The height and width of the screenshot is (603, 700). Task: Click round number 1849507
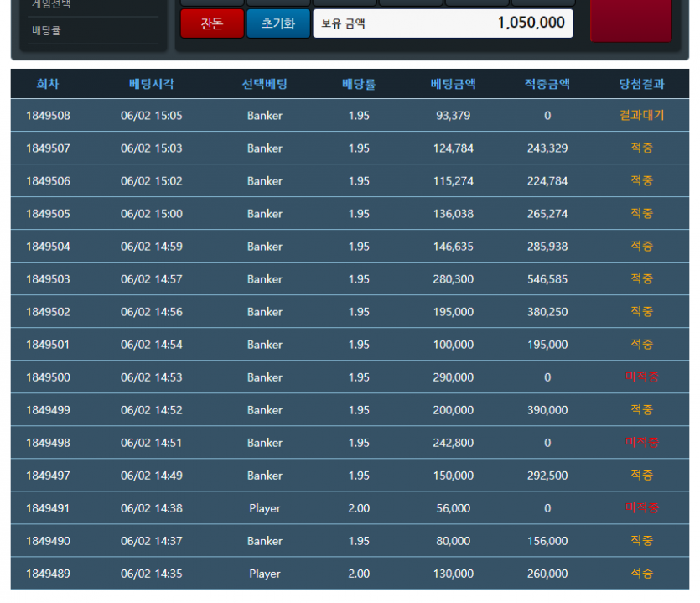click(x=48, y=148)
